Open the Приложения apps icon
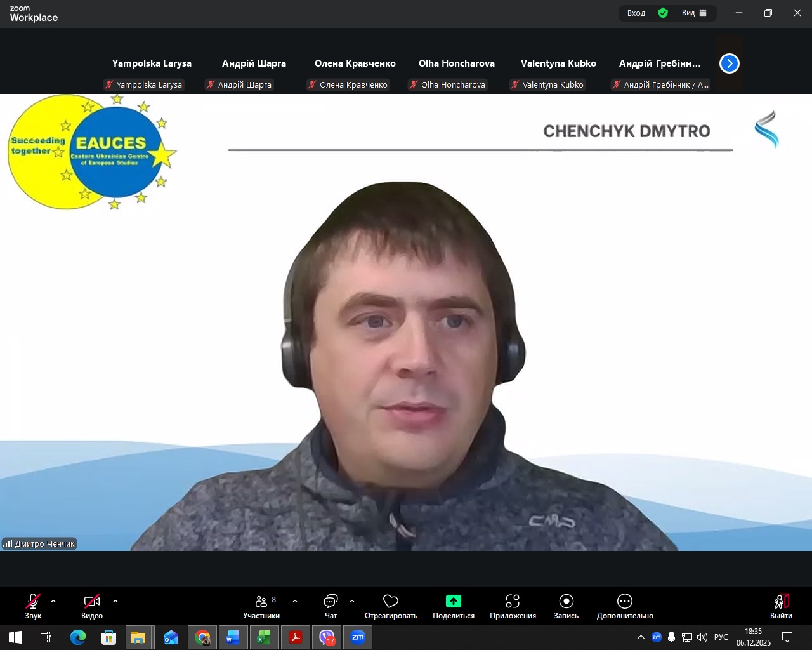Image resolution: width=812 pixels, height=650 pixels. coord(513,601)
